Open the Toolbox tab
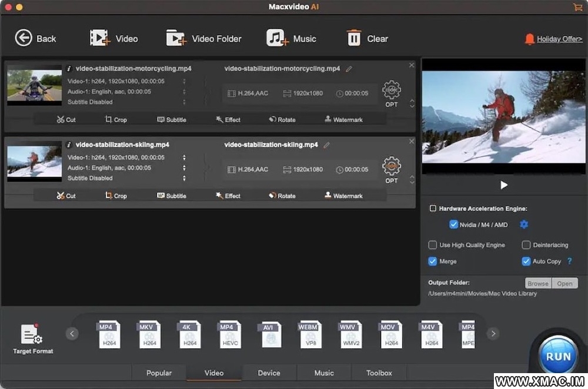The image size is (588, 389). (379, 373)
